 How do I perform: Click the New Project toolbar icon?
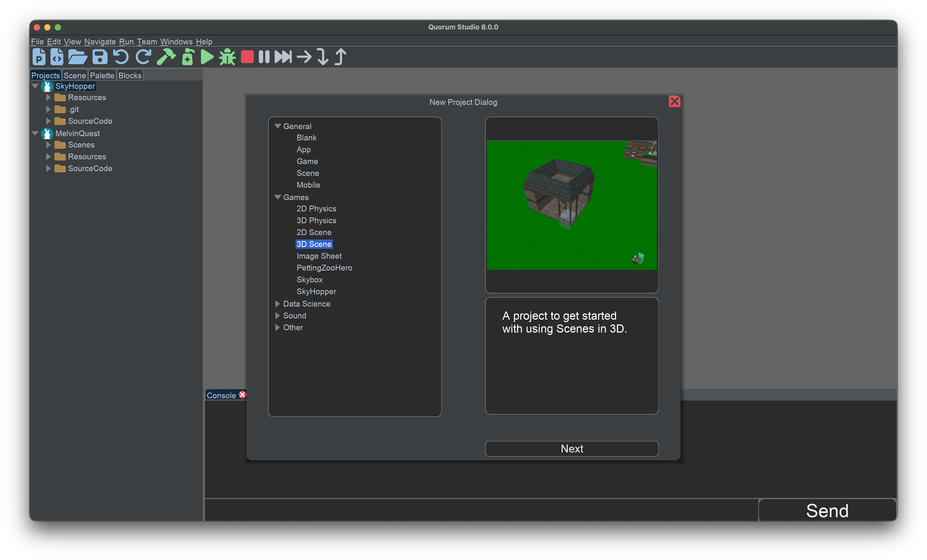(x=39, y=57)
